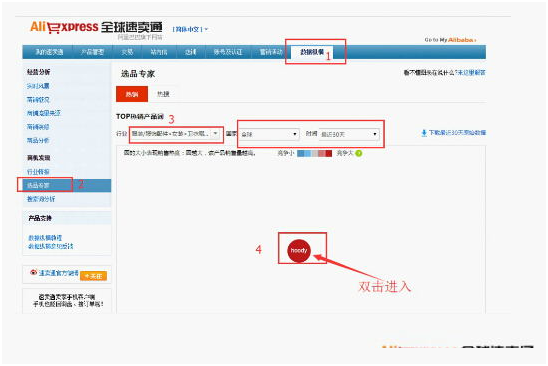
Task: Open 交易 in the top navigation
Action: pyautogui.click(x=127, y=52)
